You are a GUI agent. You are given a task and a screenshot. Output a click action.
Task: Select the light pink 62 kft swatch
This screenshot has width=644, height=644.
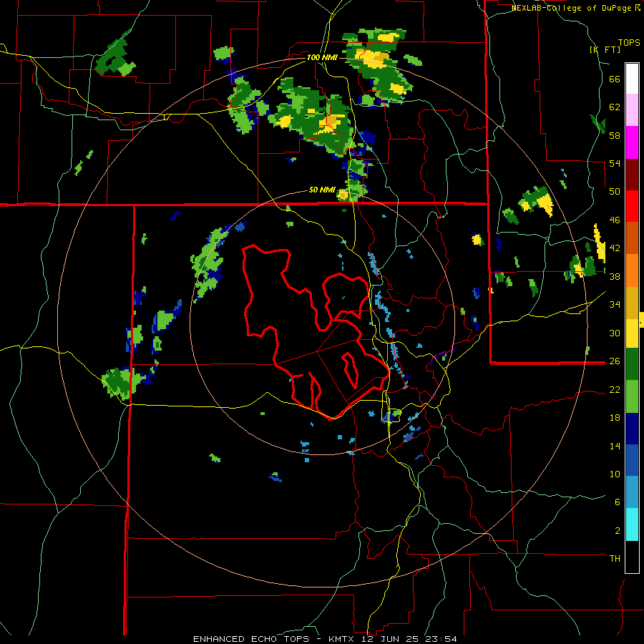click(632, 109)
